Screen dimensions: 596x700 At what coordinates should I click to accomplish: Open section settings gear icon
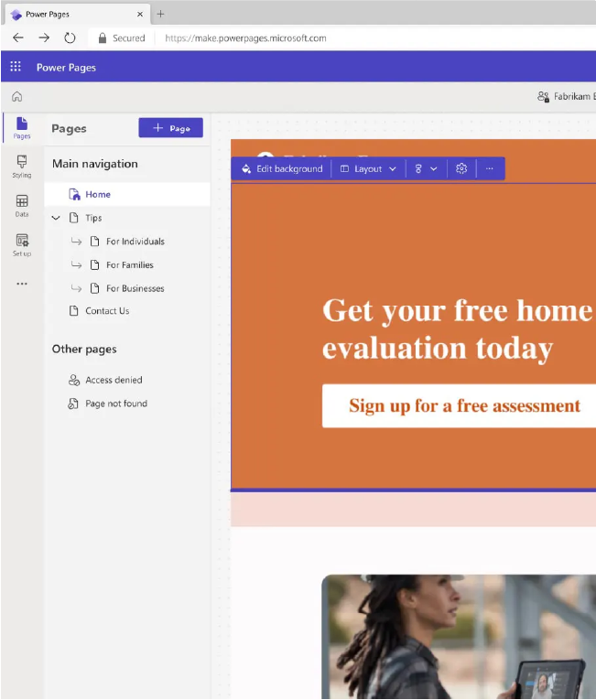[461, 168]
